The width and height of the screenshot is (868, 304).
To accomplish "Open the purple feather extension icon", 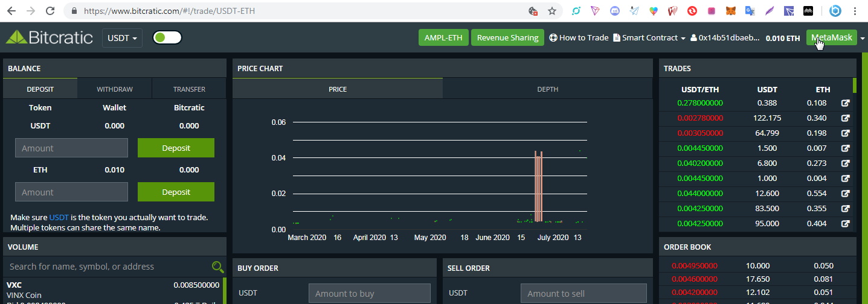I will pos(770,11).
